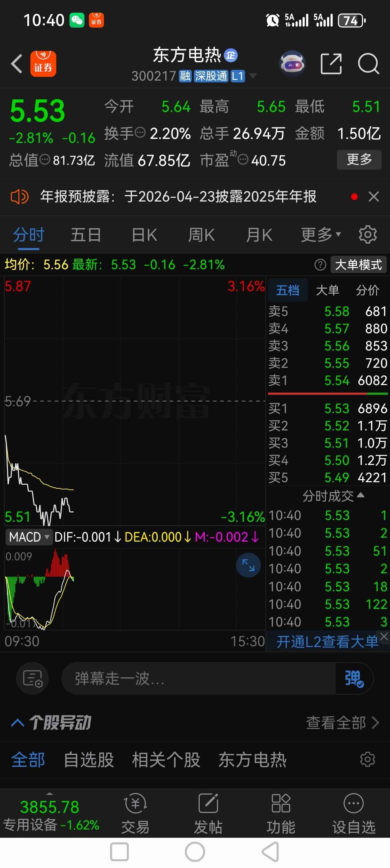
Task: Tap info icon beside 总值
Action: pos(45,159)
